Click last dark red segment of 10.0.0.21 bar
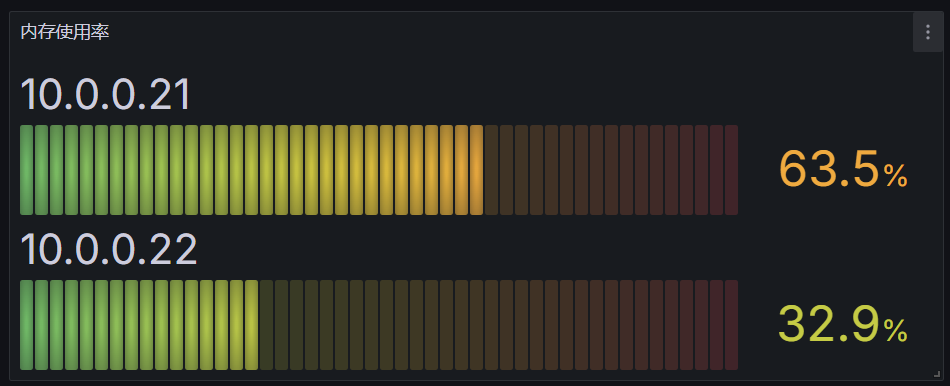Image resolution: width=950 pixels, height=386 pixels. [731, 170]
